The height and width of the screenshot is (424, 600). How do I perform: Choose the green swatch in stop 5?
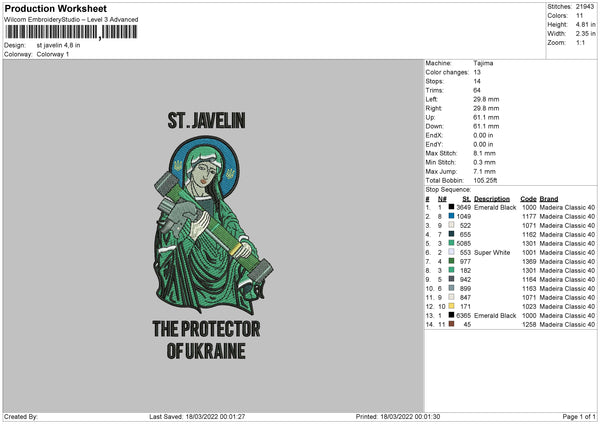(x=451, y=244)
